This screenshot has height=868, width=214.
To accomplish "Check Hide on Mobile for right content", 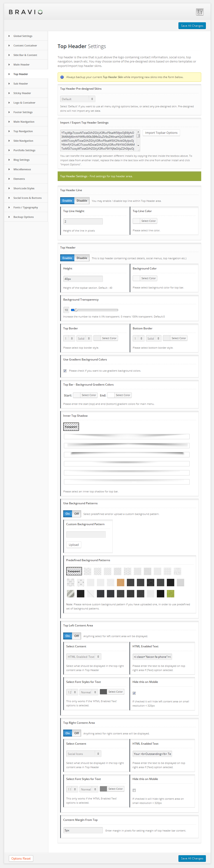I will tap(134, 790).
